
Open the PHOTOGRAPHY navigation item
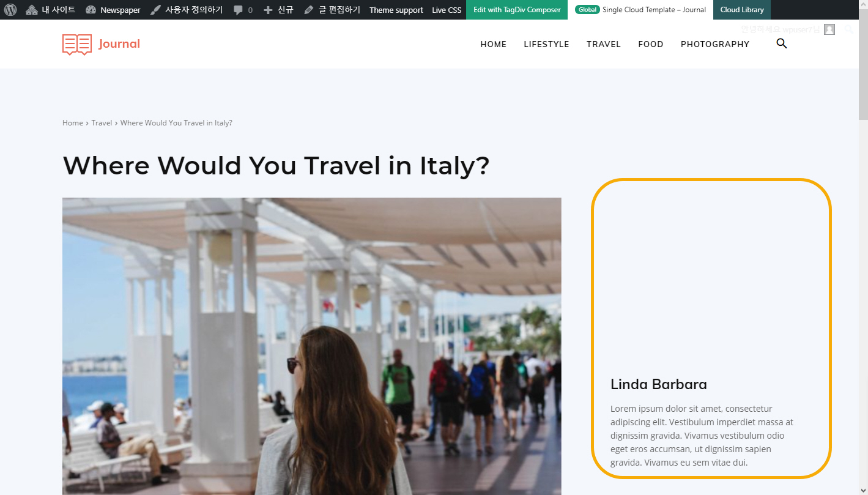click(715, 44)
